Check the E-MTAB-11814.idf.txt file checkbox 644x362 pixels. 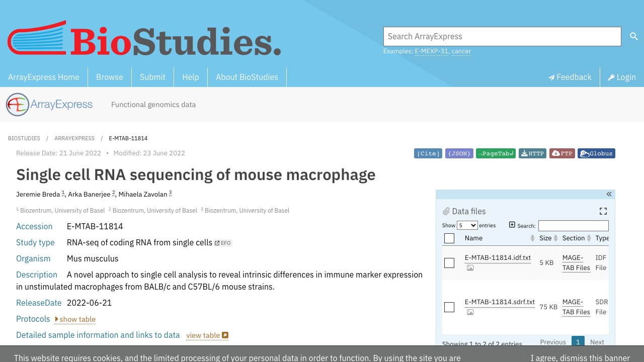click(449, 263)
